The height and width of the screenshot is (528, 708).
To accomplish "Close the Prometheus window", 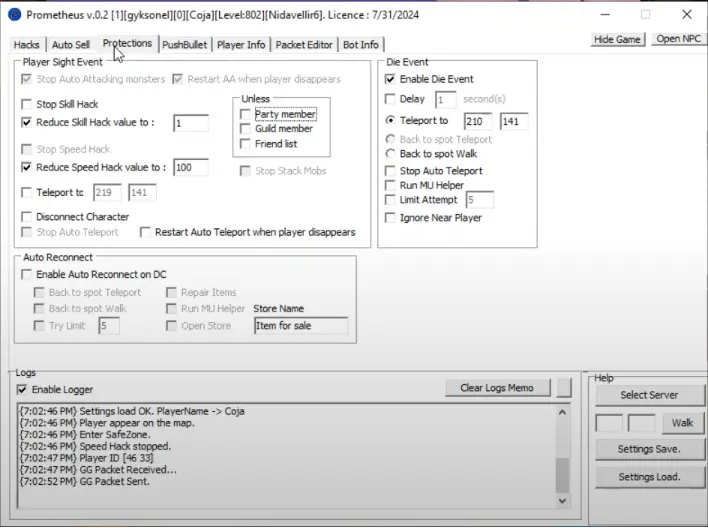I will tap(687, 14).
